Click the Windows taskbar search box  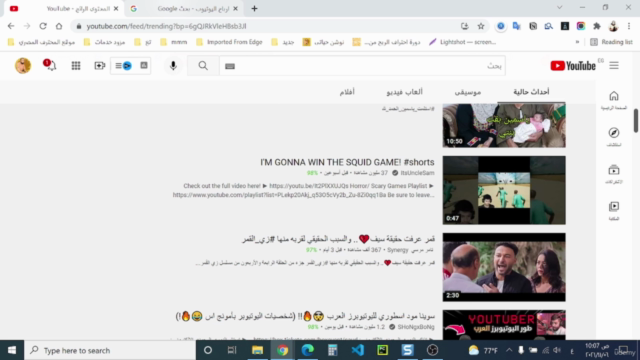(x=110, y=350)
